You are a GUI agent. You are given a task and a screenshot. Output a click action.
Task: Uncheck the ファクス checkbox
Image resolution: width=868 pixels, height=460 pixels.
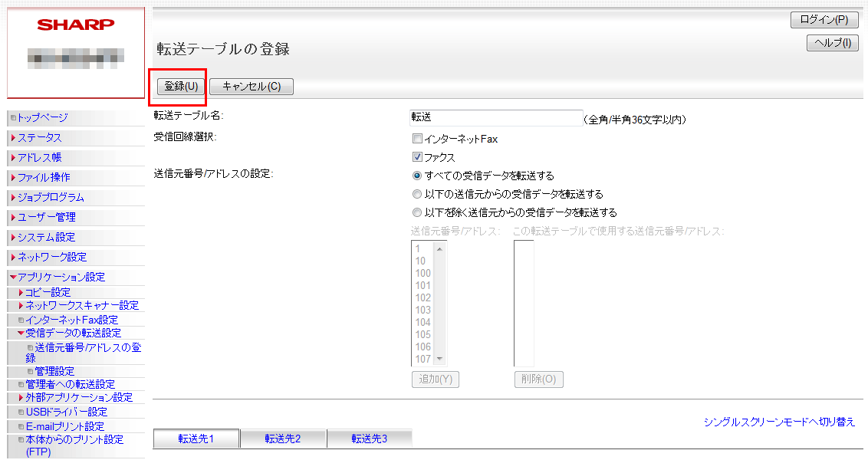pyautogui.click(x=417, y=157)
